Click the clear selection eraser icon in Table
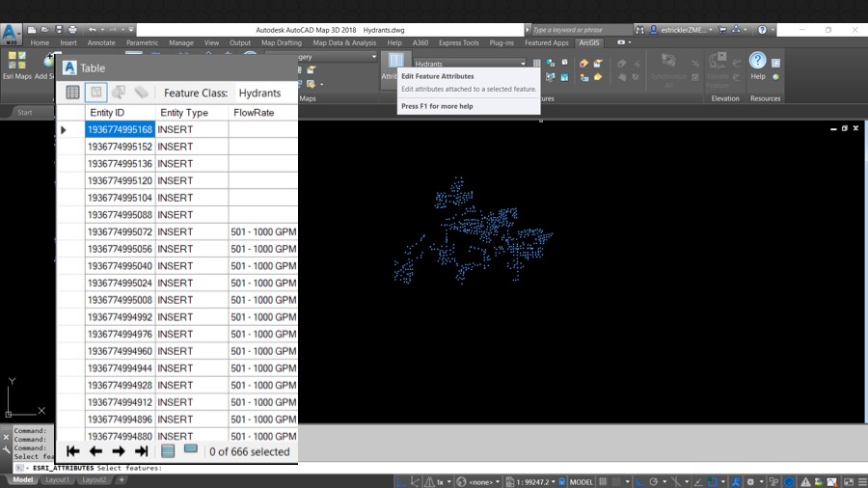868x488 pixels. pos(142,93)
